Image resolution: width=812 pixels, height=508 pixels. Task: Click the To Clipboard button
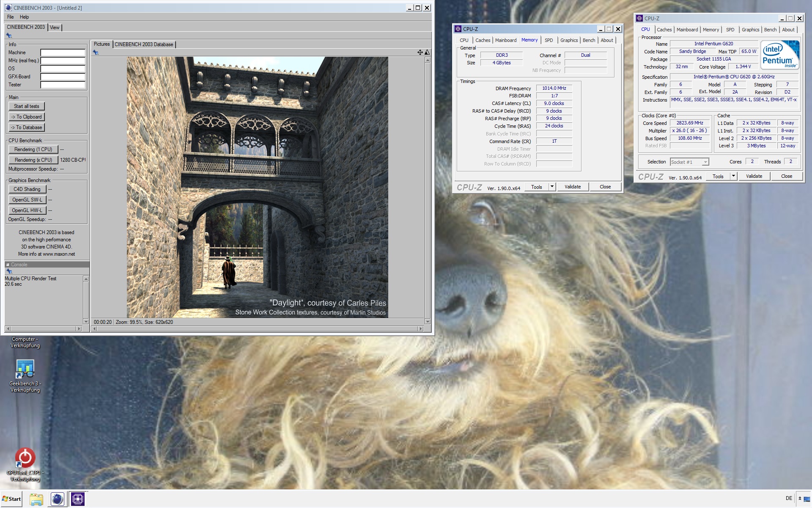point(27,117)
